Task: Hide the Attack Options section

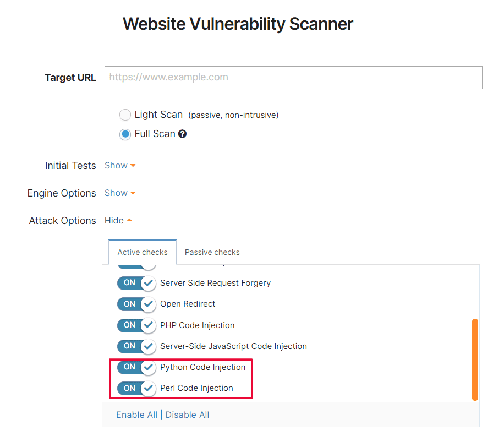Action: [114, 220]
